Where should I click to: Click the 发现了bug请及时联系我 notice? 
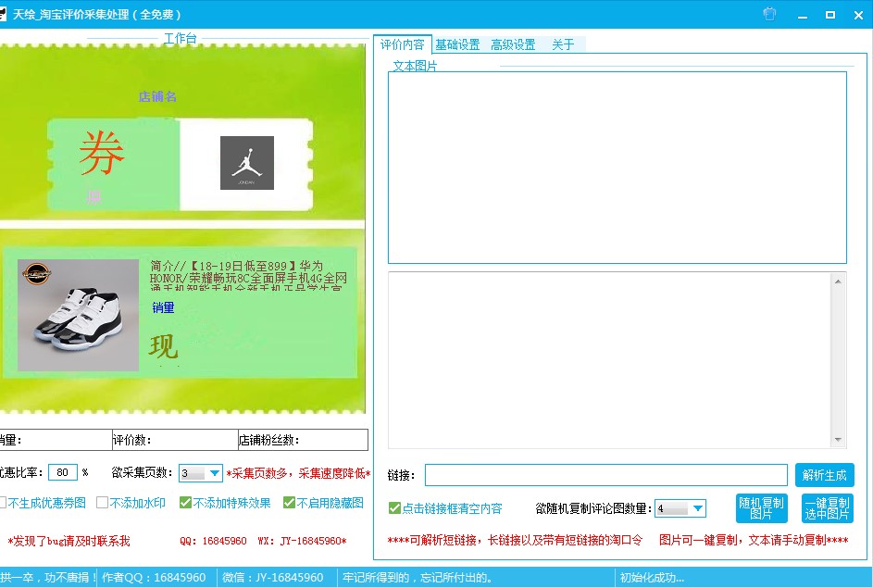[x=69, y=541]
